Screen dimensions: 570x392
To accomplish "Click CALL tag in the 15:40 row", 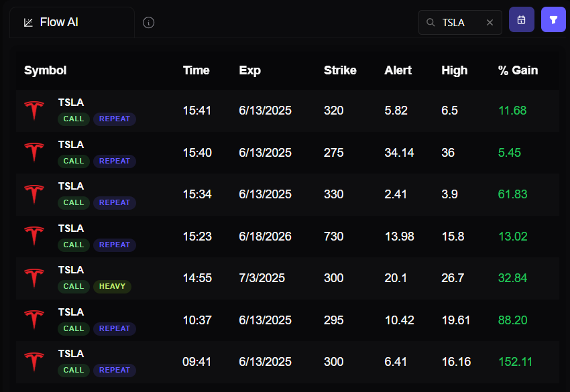I will coord(74,161).
